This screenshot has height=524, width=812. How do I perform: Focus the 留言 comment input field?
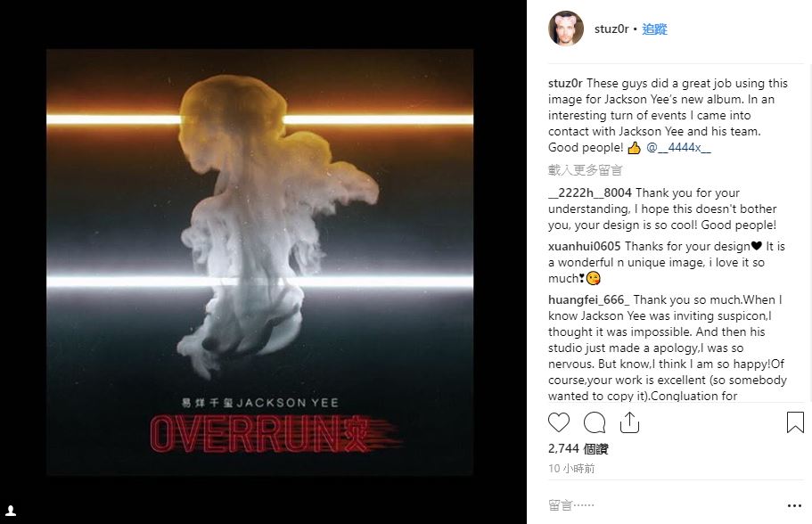(x=663, y=505)
